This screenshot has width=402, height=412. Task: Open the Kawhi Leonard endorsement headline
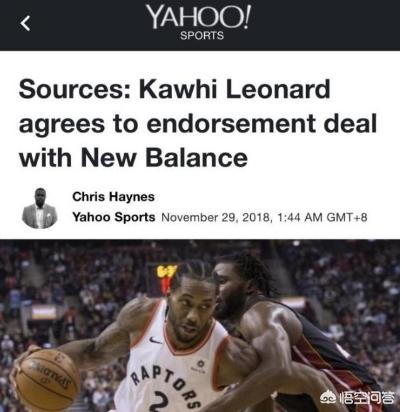point(198,123)
